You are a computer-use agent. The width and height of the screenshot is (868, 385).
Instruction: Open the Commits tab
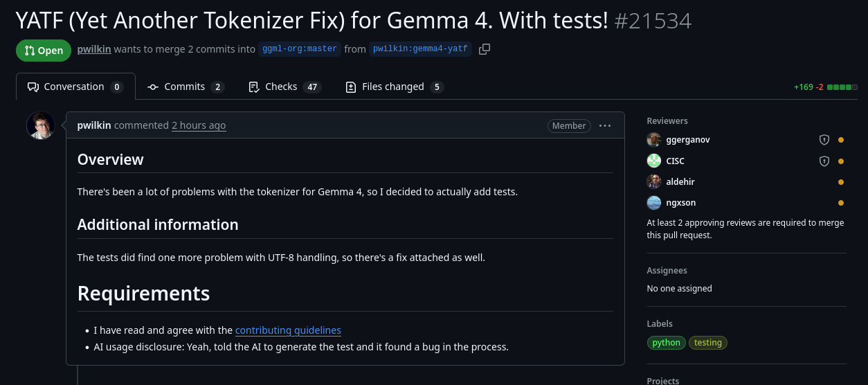pyautogui.click(x=186, y=87)
